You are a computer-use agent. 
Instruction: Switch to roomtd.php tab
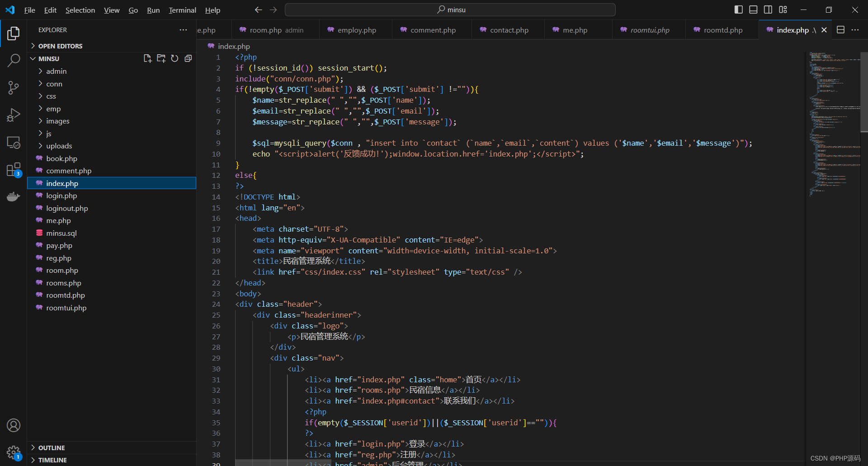722,30
